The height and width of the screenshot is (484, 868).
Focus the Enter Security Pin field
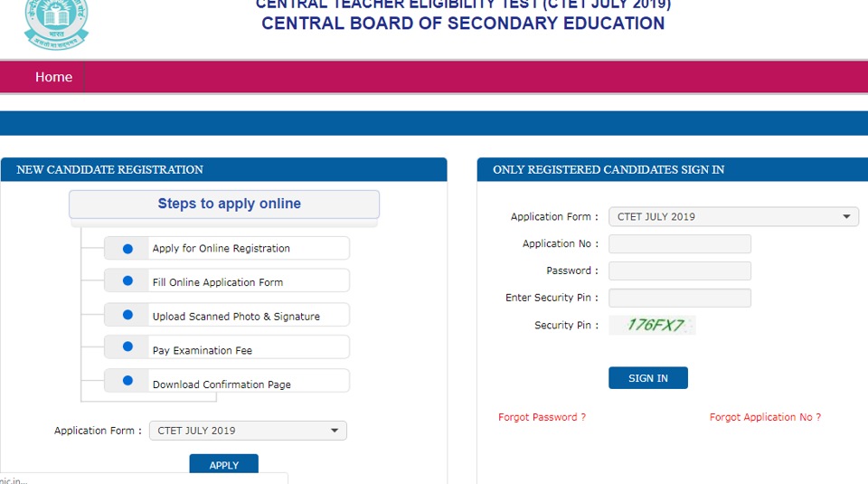point(680,298)
